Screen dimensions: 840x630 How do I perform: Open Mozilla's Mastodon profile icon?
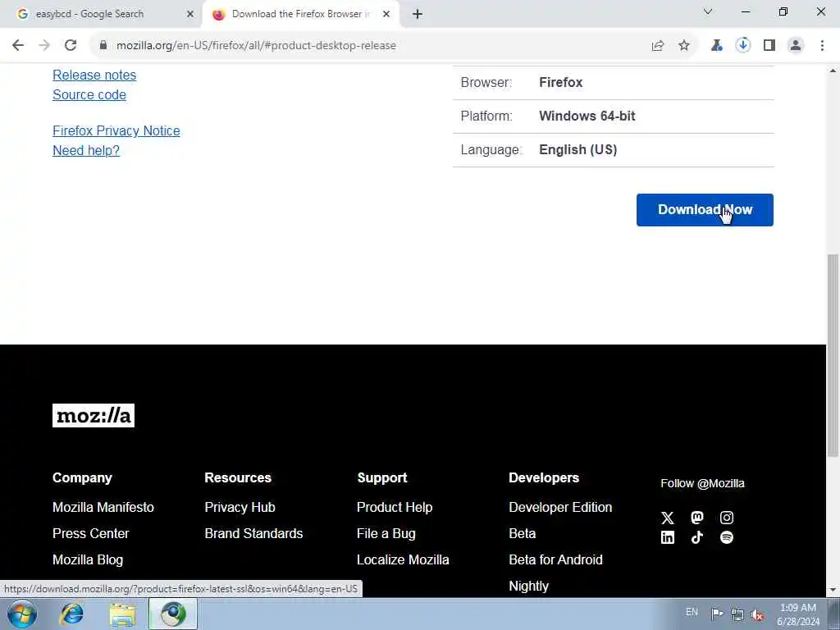[697, 518]
